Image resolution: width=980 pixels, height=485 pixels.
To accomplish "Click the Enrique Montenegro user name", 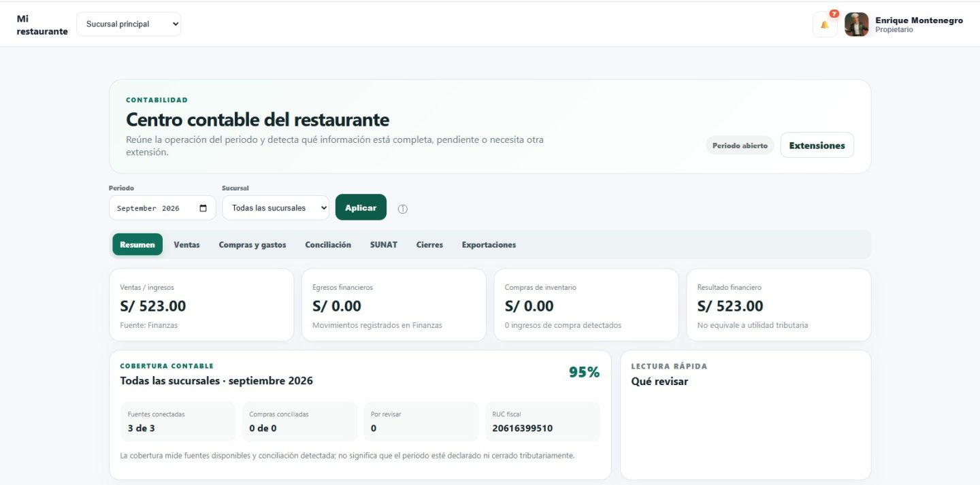I will click(x=919, y=20).
